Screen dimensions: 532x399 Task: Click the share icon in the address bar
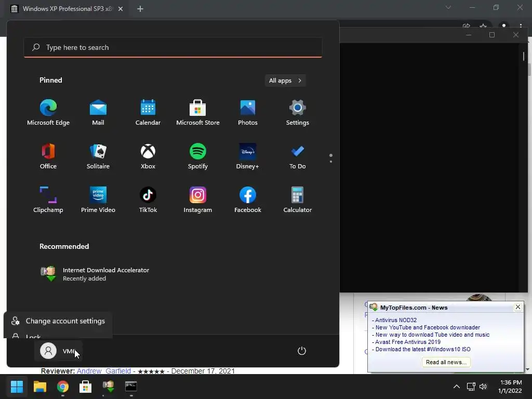(467, 26)
